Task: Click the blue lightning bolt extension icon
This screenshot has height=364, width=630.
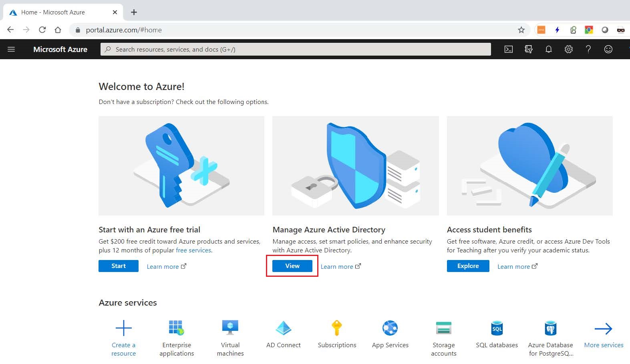Action: 557,30
